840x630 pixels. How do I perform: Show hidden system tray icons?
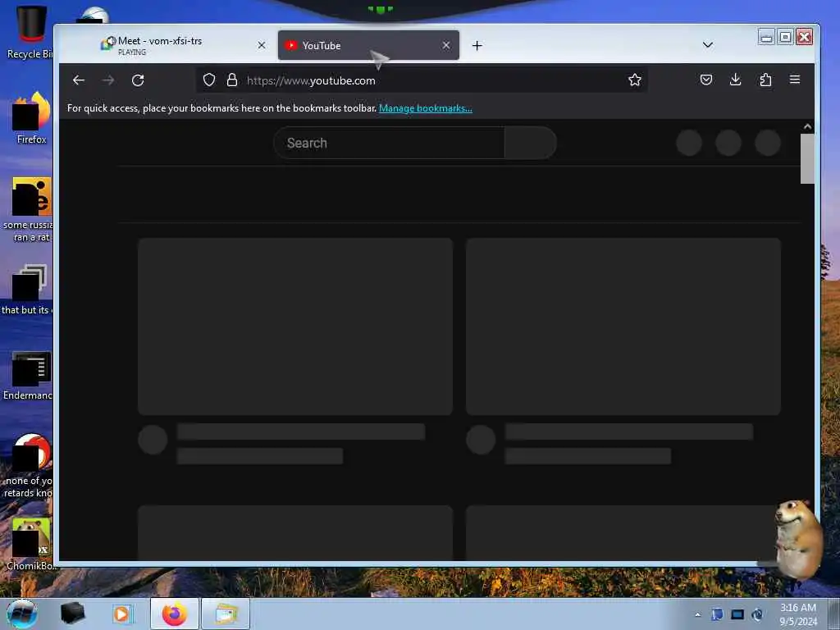click(x=697, y=614)
